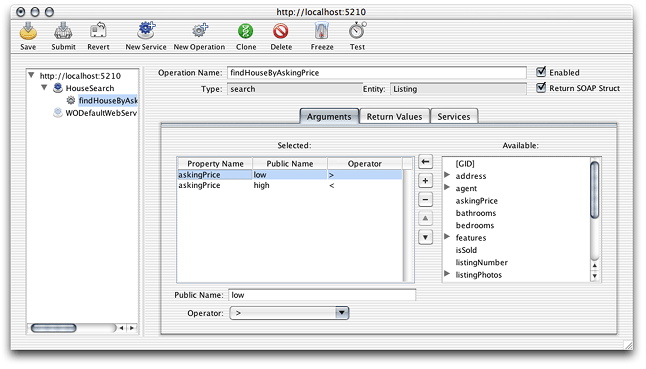Collapse the http://localhost:5210 tree node
646x369 pixels.
(31, 75)
